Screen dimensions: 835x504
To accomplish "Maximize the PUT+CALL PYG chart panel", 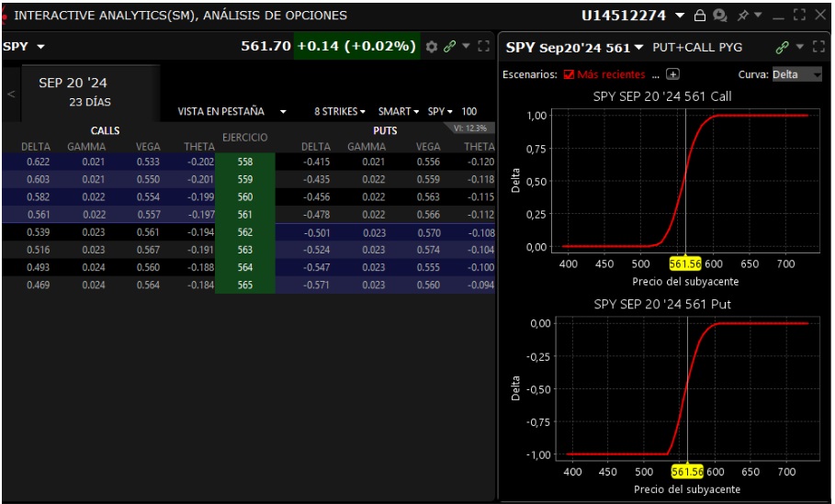I will pyautogui.click(x=818, y=47).
